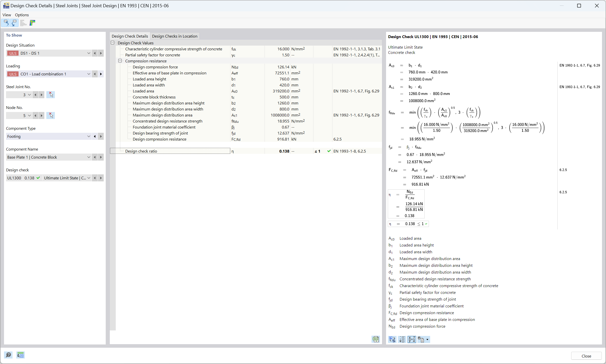The image size is (606, 364).
Task: Switch to Design Check Details tab
Action: (130, 36)
